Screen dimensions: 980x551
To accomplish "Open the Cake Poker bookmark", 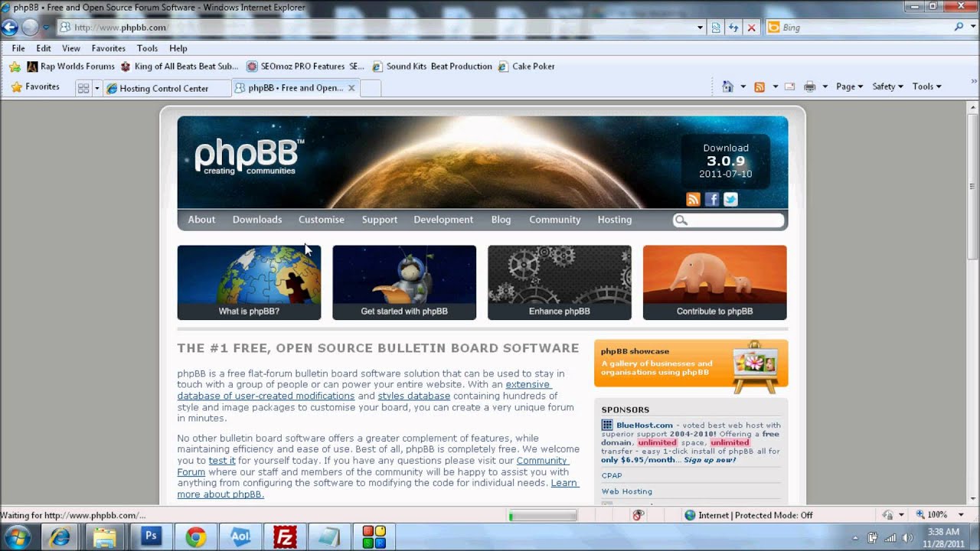I will tap(527, 67).
